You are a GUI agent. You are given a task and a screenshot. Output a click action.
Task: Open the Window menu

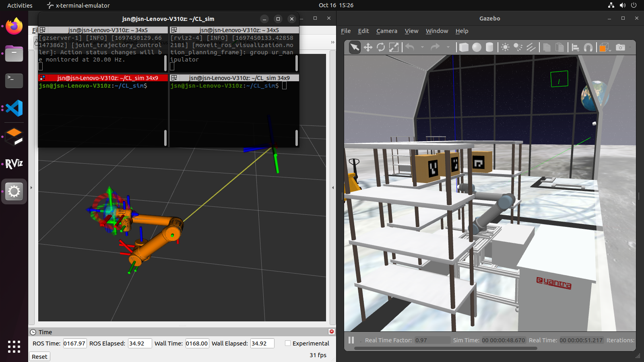pyautogui.click(x=437, y=31)
